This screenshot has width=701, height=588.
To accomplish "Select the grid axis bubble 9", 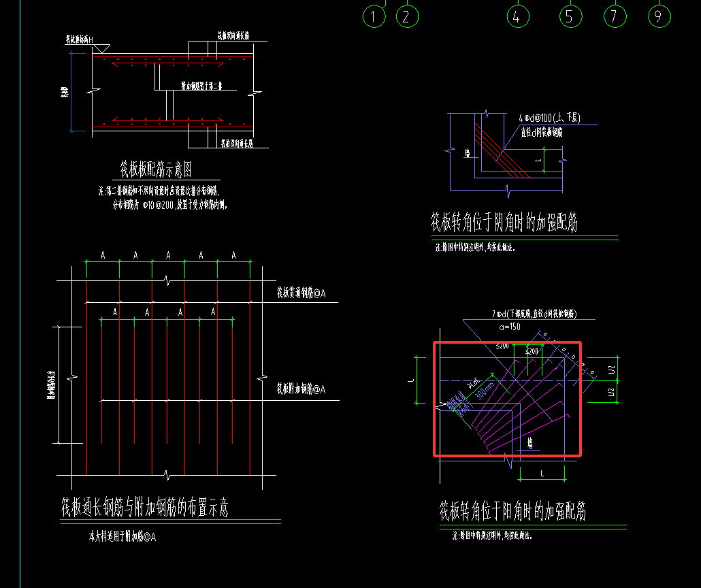I will 659,16.
